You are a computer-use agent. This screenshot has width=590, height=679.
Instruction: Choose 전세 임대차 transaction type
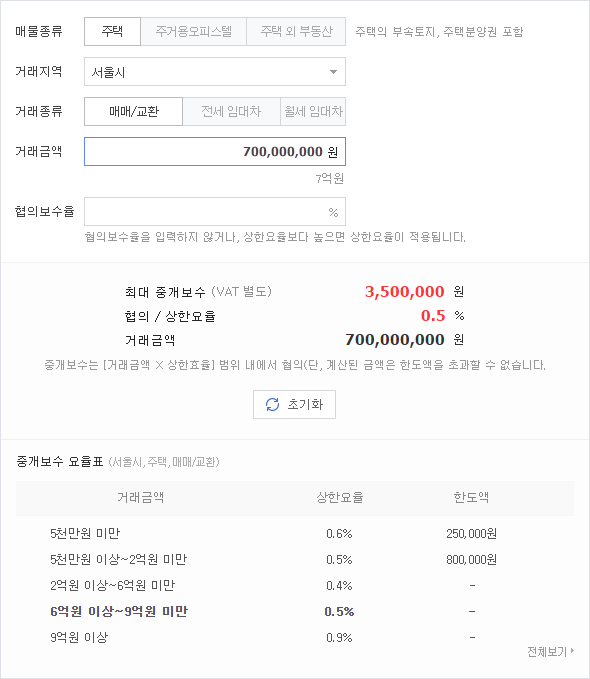231,112
